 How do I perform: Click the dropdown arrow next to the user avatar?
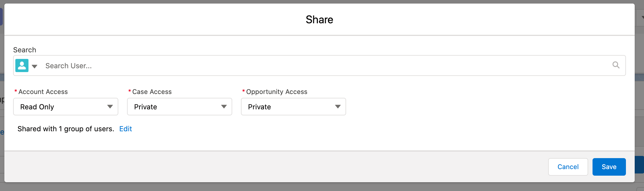[35, 66]
